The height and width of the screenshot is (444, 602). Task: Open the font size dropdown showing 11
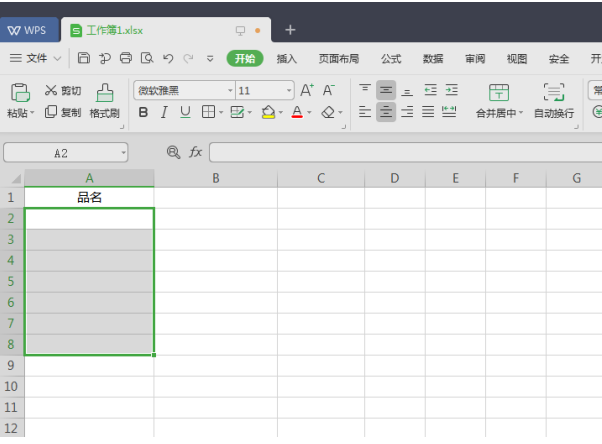click(289, 91)
